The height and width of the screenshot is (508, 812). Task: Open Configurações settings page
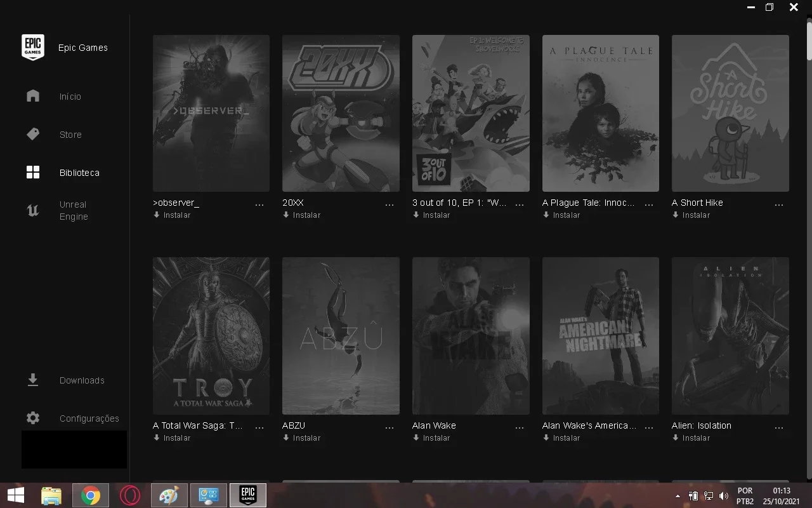pyautogui.click(x=89, y=418)
